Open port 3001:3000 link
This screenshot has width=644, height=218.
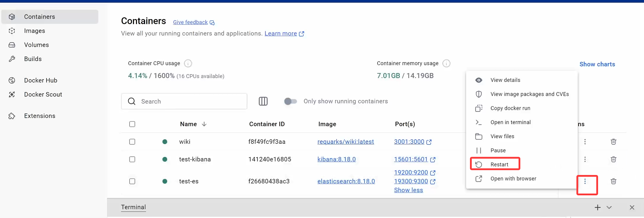coord(409,142)
